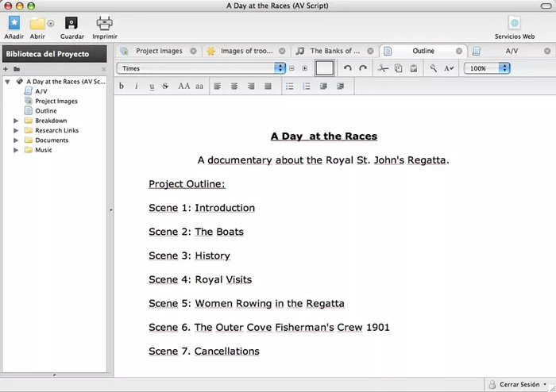Image resolution: width=556 pixels, height=392 pixels.
Task: Switch to the Project Images tab
Action: (159, 51)
